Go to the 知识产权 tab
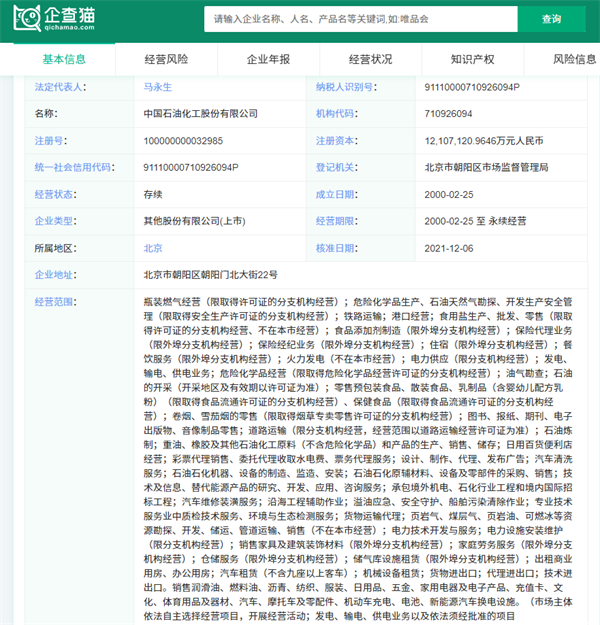This screenshot has width=600, height=625. pos(472,59)
